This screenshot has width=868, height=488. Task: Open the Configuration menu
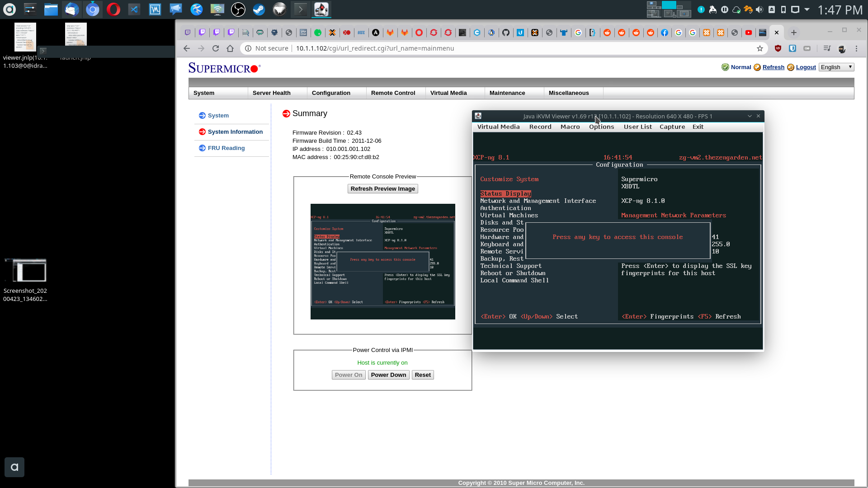point(337,93)
